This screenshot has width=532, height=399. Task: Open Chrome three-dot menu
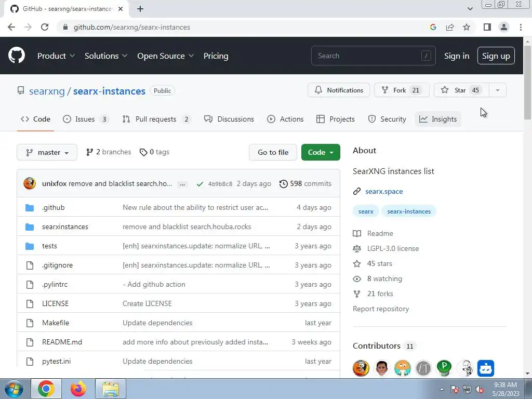521,27
